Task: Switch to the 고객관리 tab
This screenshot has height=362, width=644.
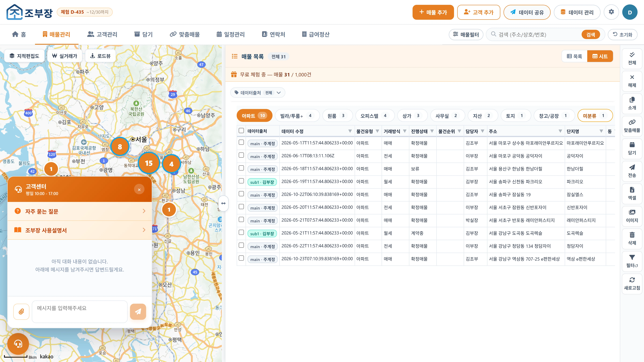Action: coord(102,34)
